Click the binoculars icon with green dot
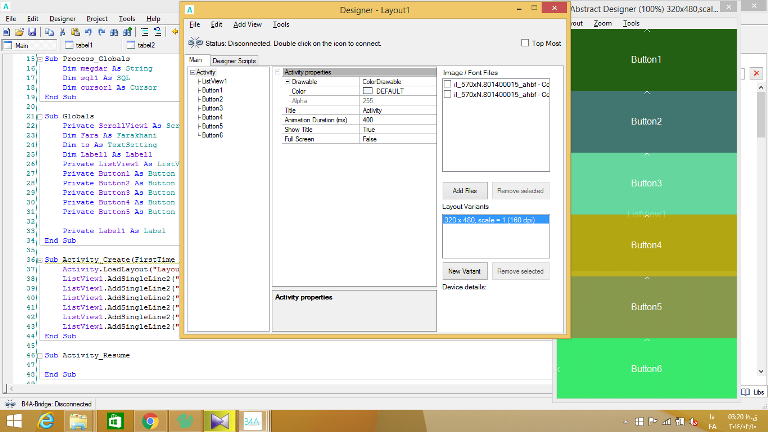The width and height of the screenshot is (768, 432). [127, 32]
